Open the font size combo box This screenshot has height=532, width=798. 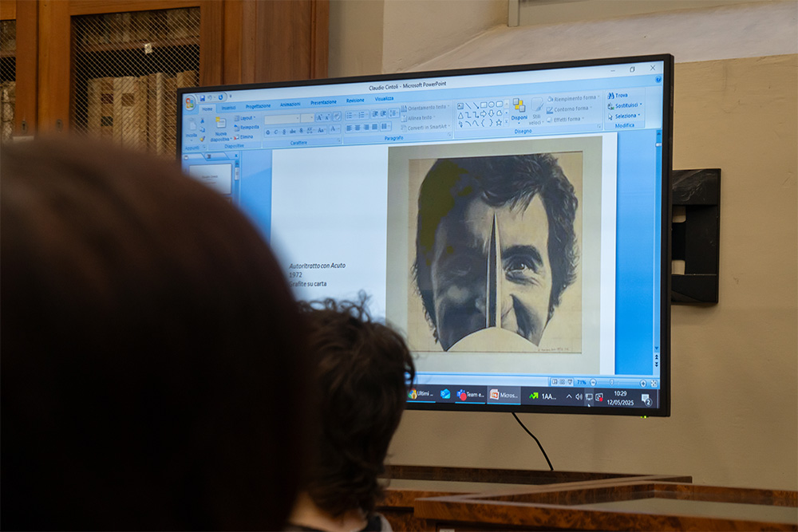click(x=307, y=119)
